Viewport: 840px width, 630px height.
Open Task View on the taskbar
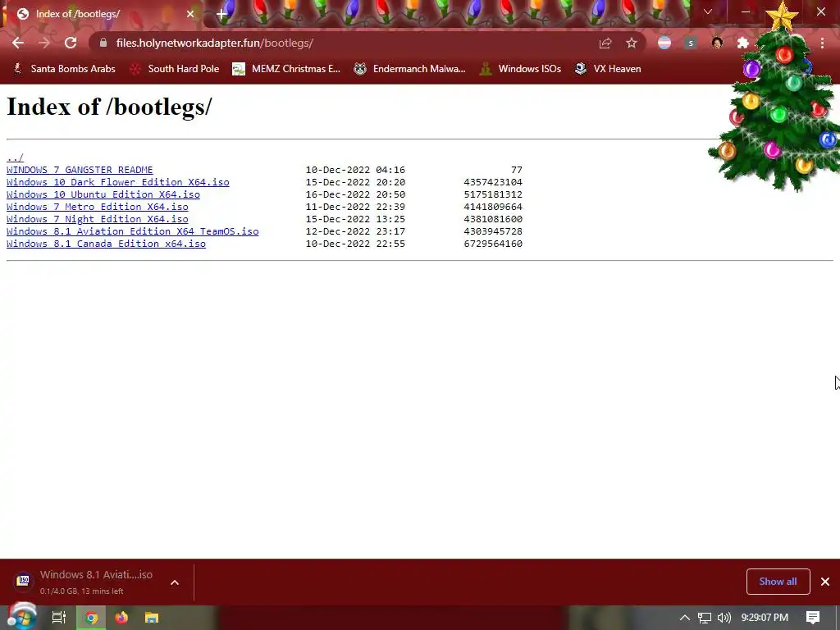(x=59, y=618)
